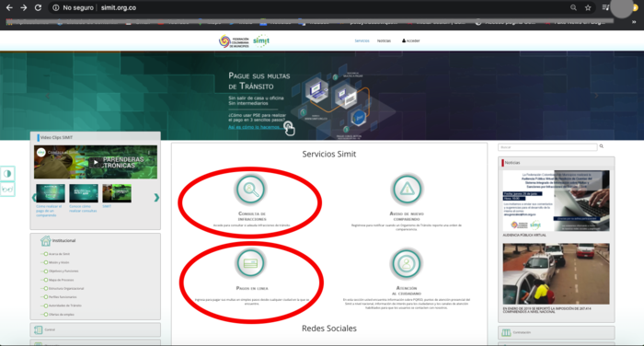Image resolution: width=644 pixels, height=346 pixels.
Task: Play the Video Clips SIMIT main video
Action: (x=96, y=162)
